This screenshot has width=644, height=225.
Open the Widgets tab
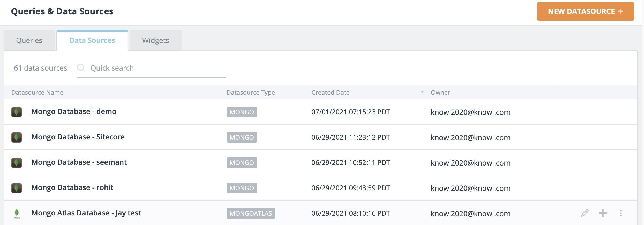tap(155, 40)
